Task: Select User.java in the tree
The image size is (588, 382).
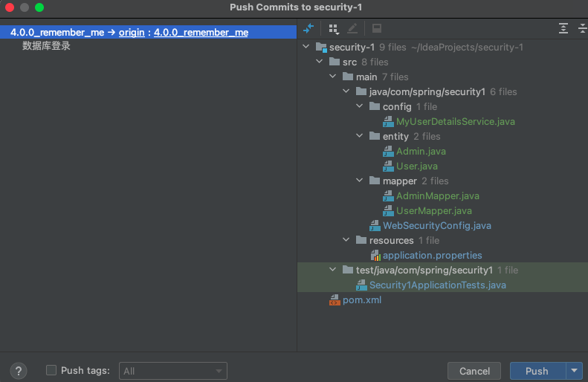Action: [416, 166]
